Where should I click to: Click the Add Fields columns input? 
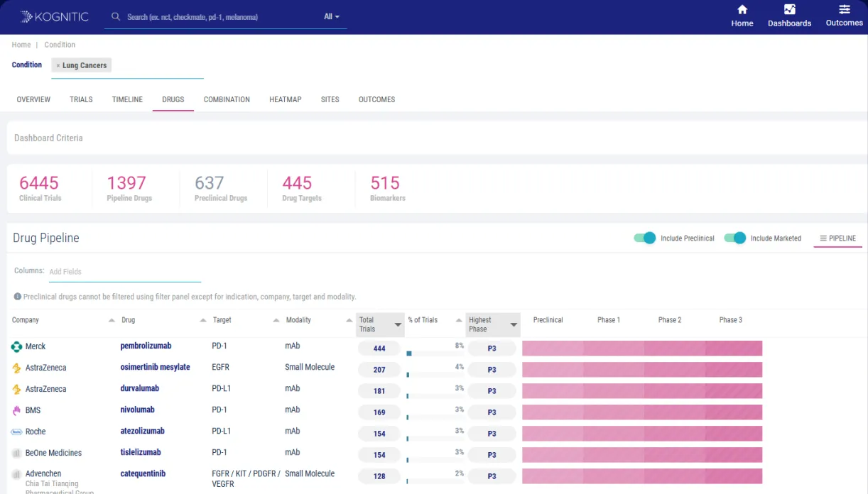(x=124, y=272)
